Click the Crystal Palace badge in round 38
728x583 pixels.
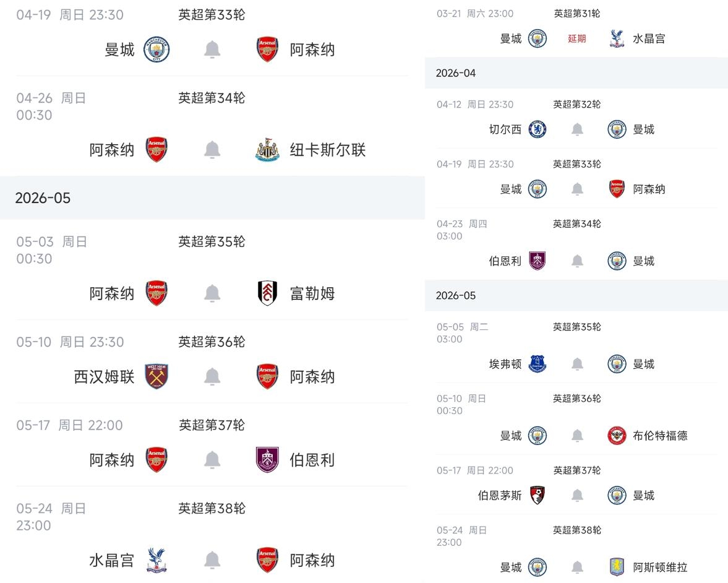point(156,559)
